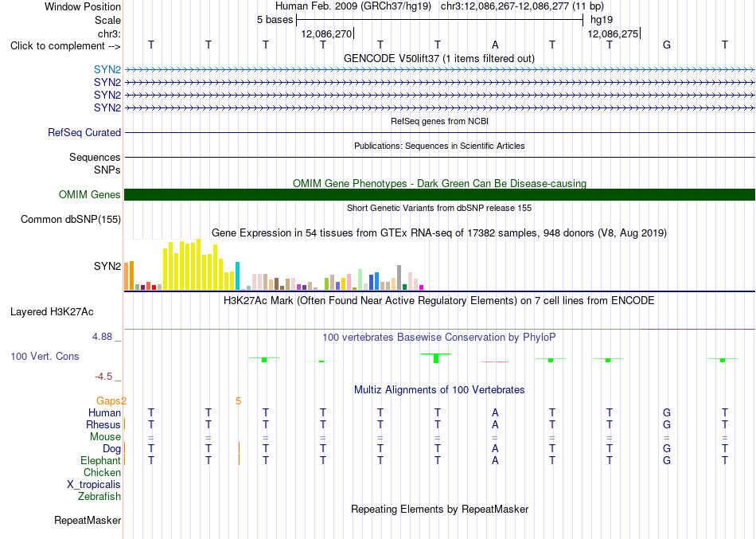This screenshot has height=539, width=756.
Task: Click the magenta GTEx bar at the end
Action: pyautogui.click(x=422, y=287)
